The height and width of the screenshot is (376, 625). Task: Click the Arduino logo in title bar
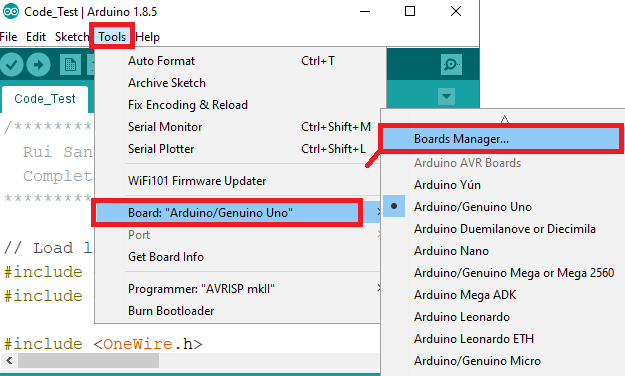point(11,11)
